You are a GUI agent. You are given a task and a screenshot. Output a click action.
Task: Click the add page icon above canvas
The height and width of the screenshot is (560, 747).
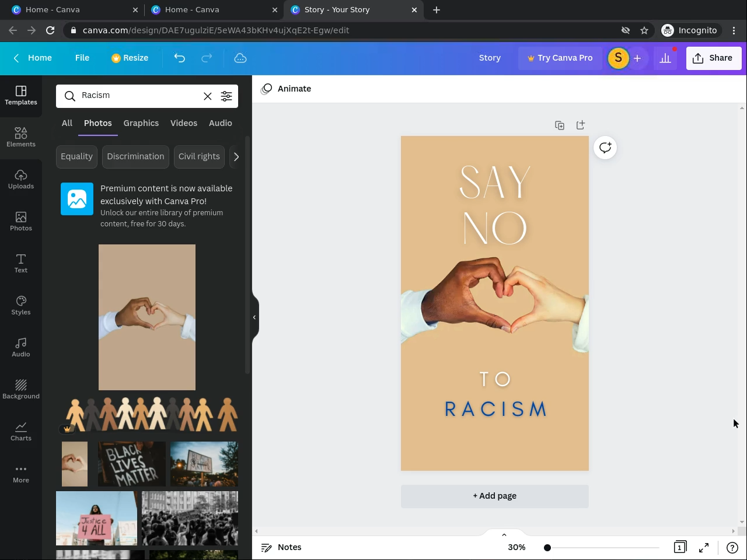[580, 125]
